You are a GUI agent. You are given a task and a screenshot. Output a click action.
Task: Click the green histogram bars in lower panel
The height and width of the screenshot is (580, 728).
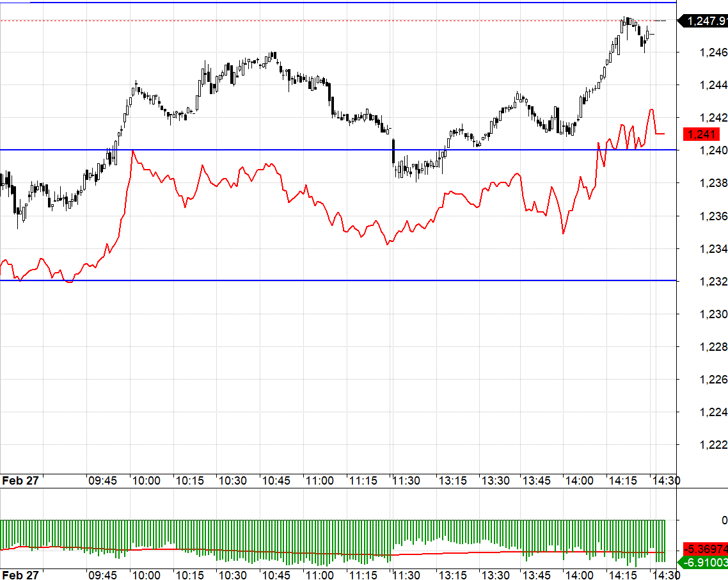[333, 539]
